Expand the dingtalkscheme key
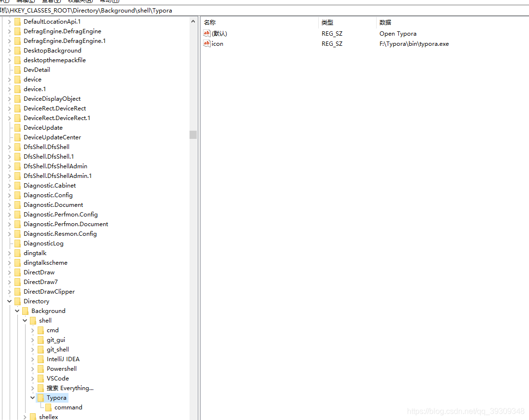Screen dimensions: 529x420 click(x=10, y=263)
